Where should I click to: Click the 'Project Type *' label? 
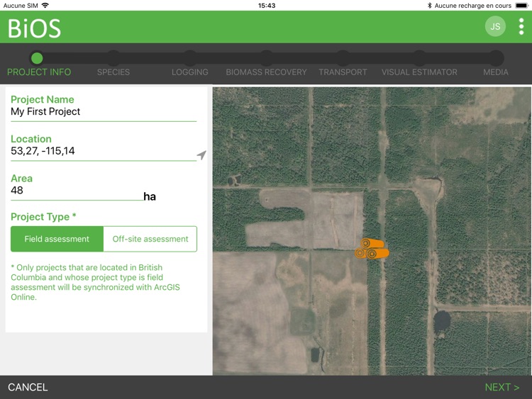pos(43,217)
